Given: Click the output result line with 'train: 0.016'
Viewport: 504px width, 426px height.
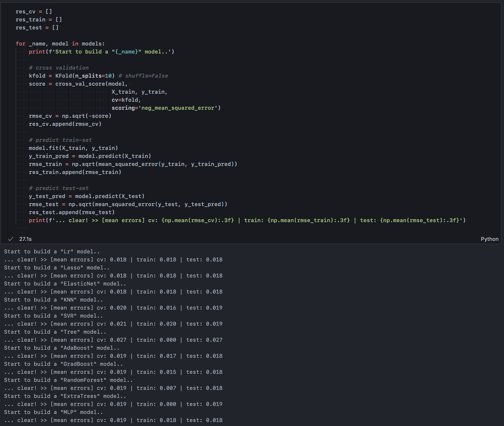Looking at the screenshot, I should 113,308.
